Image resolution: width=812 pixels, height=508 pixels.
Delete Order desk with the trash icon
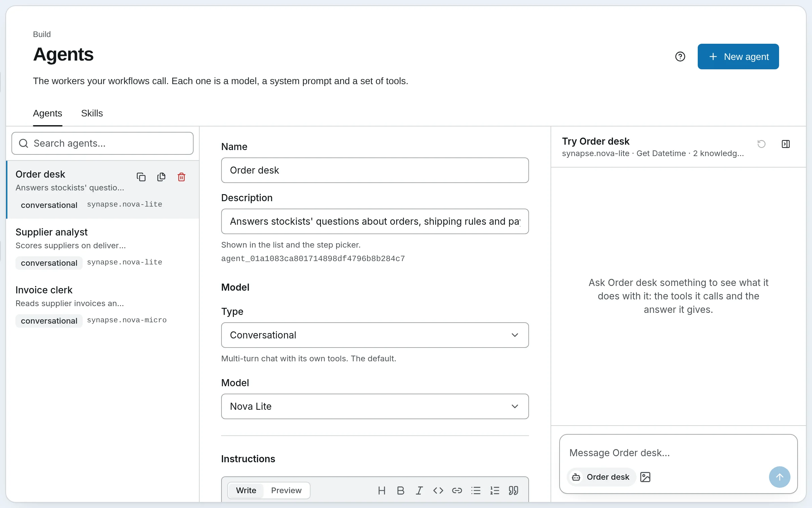(181, 177)
